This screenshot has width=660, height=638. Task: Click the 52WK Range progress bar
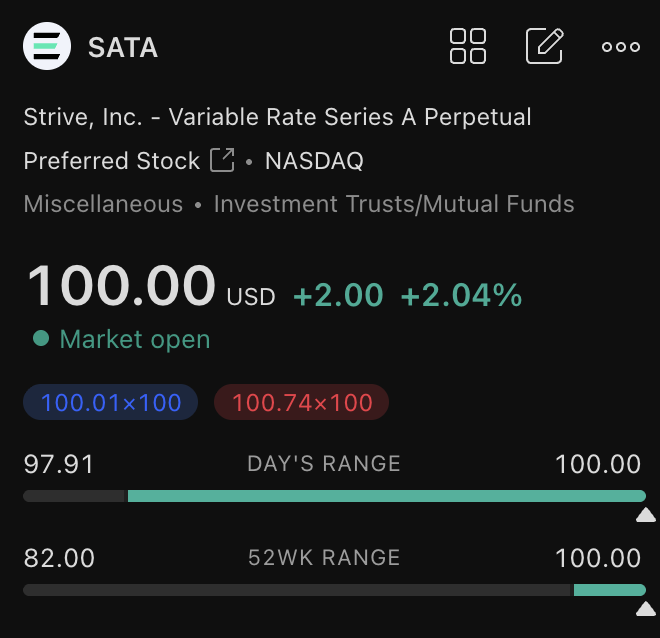[x=334, y=590]
